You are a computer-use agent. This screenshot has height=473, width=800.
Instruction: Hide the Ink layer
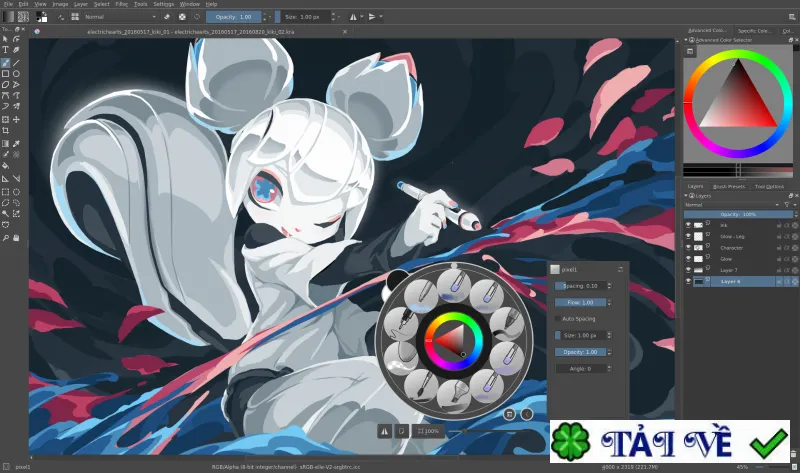pyautogui.click(x=688, y=225)
